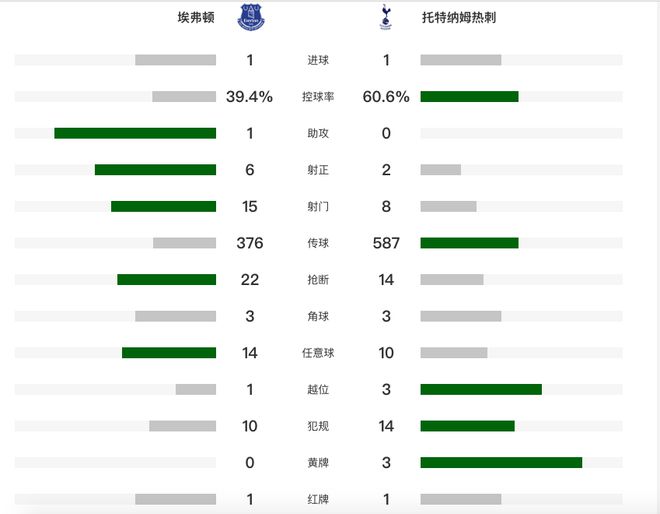Screen dimensions: 660x514
Task: Click Tottenham's green 传球 bar
Action: coord(469,243)
